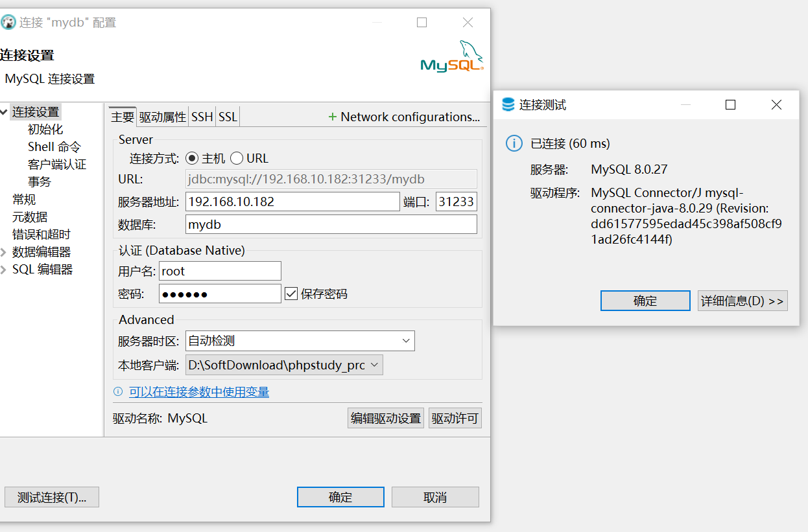Select 事务 in the left tree

click(x=40, y=182)
